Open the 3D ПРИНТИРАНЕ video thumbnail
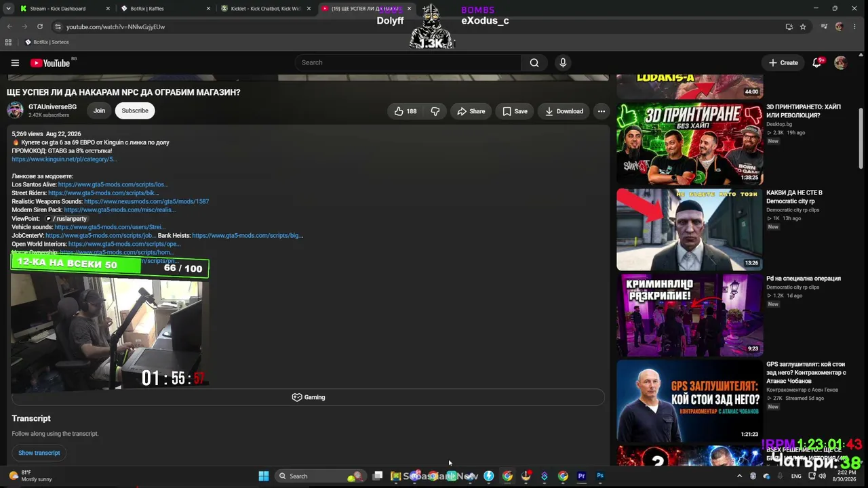868x488 pixels. [x=690, y=144]
